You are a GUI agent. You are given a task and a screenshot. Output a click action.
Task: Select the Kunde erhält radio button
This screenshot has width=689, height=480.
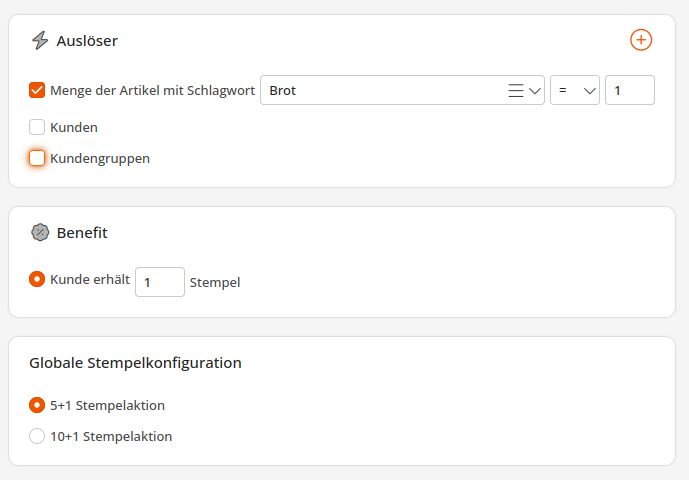point(37,279)
